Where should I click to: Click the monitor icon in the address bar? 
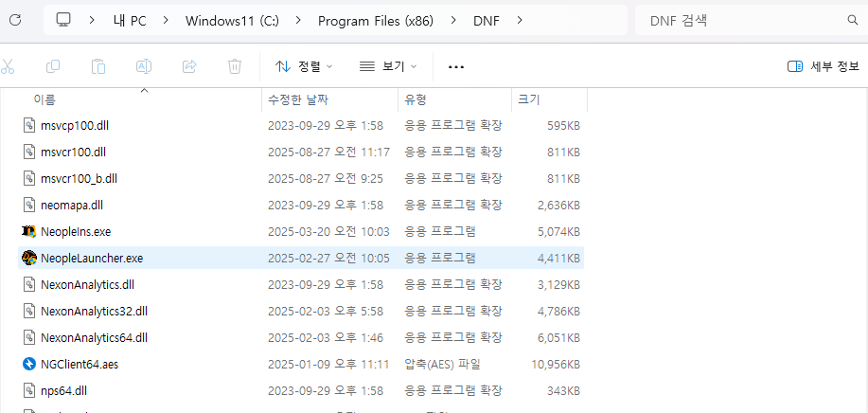(63, 20)
